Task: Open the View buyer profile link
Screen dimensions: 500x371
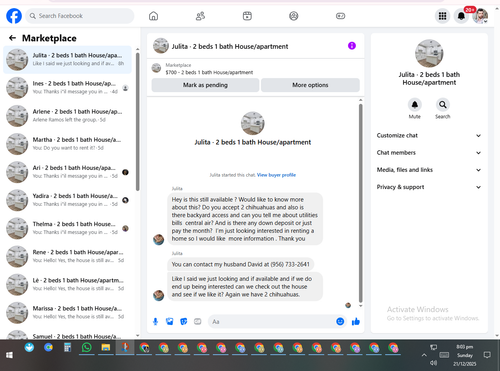Action: 276,175
